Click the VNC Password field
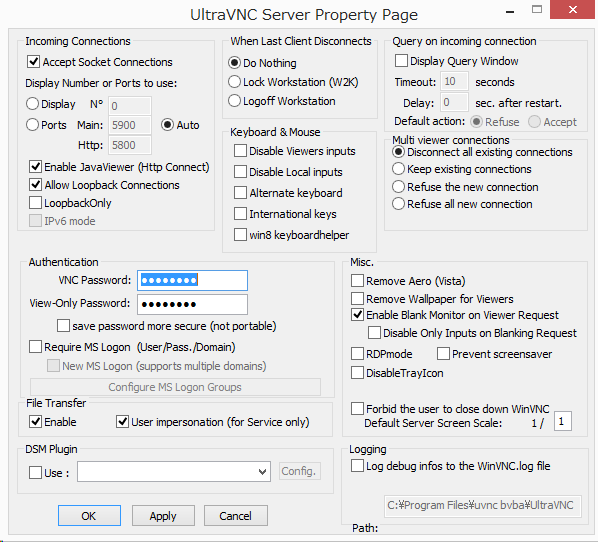The height and width of the screenshot is (542, 598). [x=192, y=280]
